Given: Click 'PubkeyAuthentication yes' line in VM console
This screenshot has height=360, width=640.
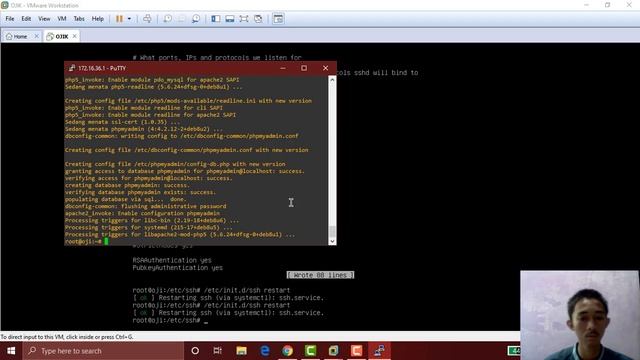Looking at the screenshot, I should (x=178, y=268).
